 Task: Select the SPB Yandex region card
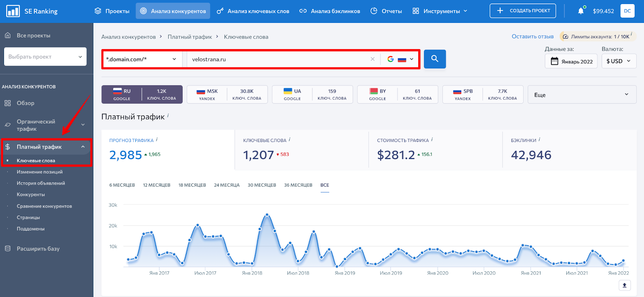(483, 95)
